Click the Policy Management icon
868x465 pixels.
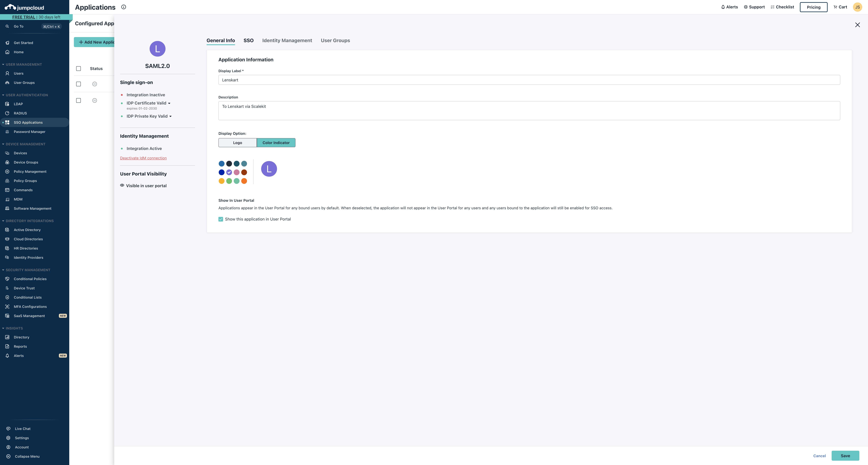coord(7,171)
